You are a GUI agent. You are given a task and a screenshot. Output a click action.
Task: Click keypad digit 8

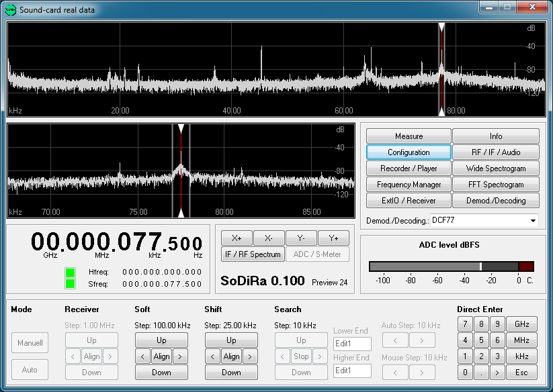coord(481,324)
